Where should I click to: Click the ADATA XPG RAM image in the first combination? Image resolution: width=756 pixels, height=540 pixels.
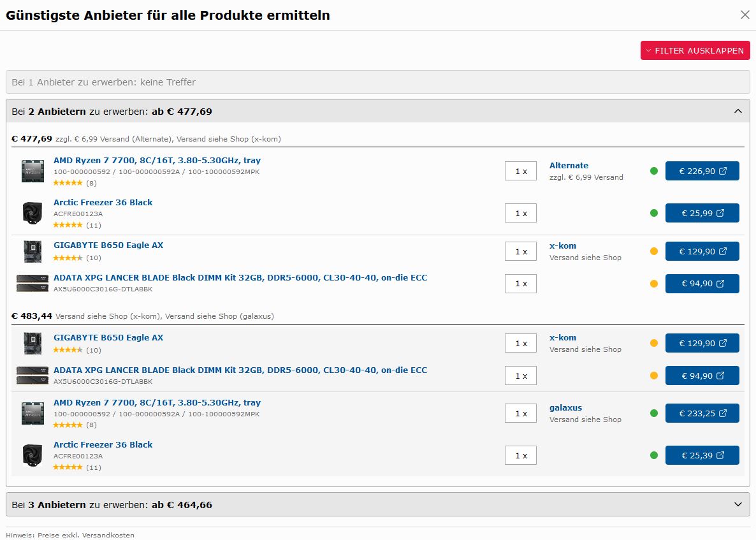pos(32,284)
